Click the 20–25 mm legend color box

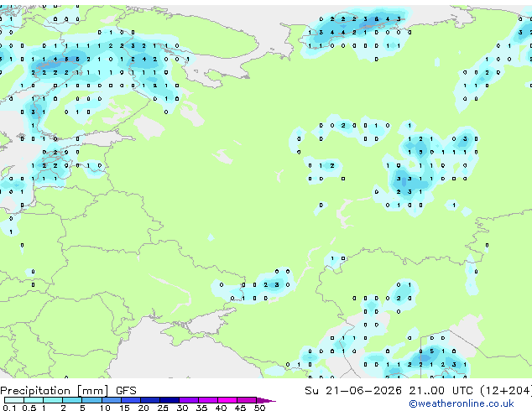coord(149,400)
